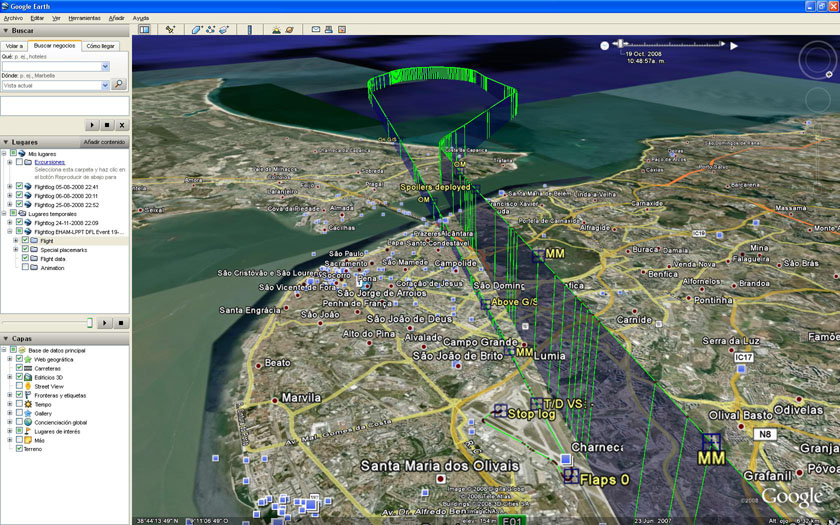Open the Dónde Vista actual dropdown arrow

(105, 85)
